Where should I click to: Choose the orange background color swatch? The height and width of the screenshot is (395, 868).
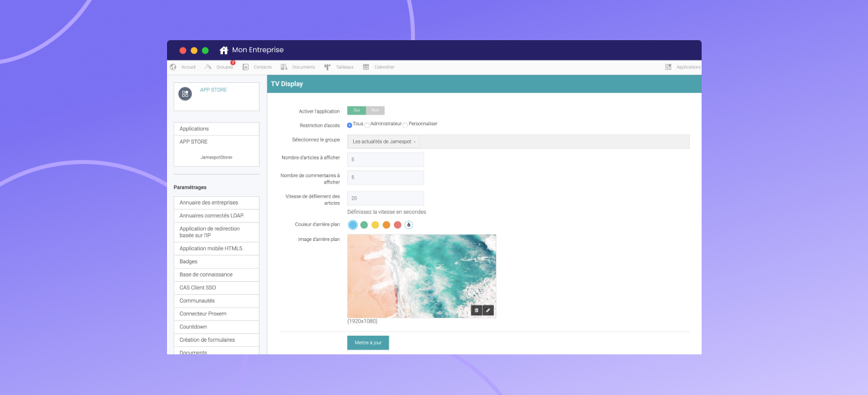[x=387, y=225]
